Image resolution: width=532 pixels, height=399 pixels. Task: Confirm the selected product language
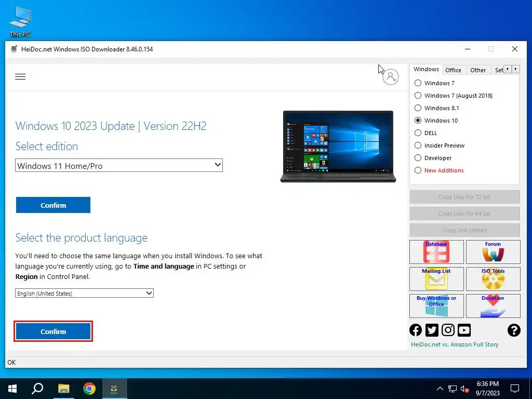[x=54, y=331]
